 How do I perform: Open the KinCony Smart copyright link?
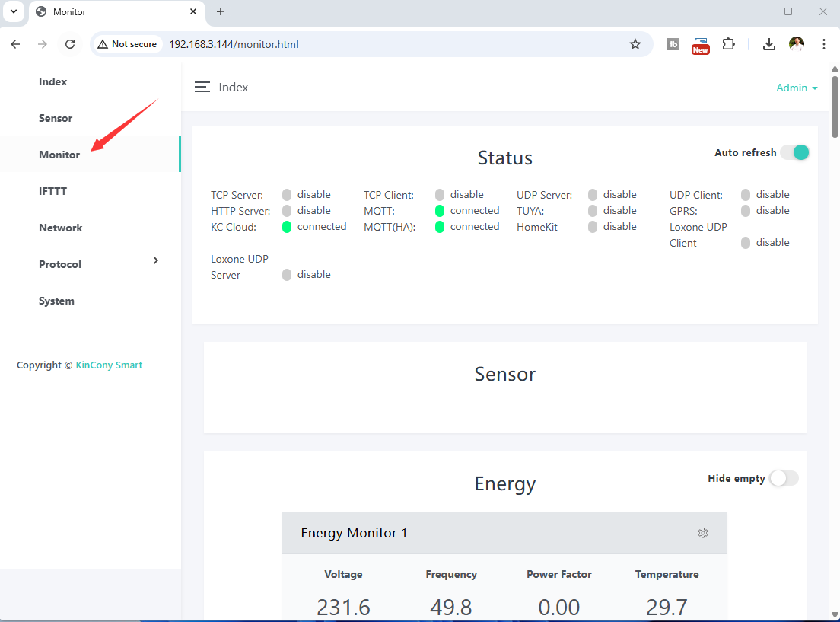click(109, 365)
